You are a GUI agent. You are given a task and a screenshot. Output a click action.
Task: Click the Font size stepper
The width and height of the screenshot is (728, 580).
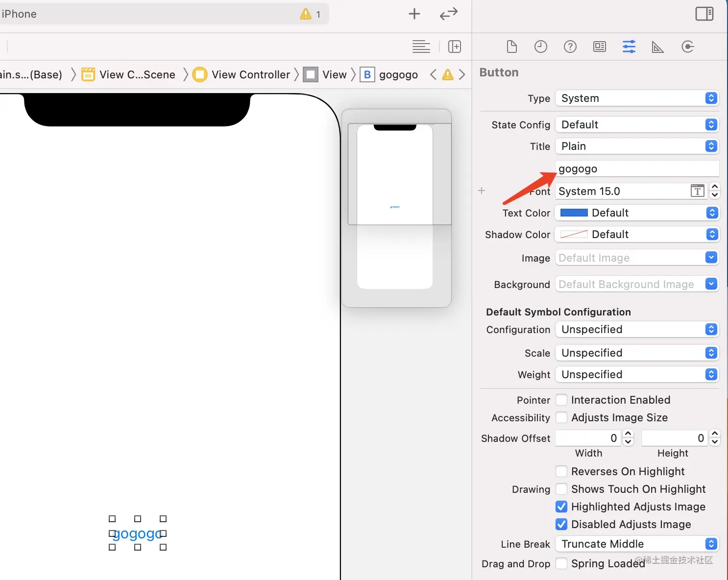715,191
